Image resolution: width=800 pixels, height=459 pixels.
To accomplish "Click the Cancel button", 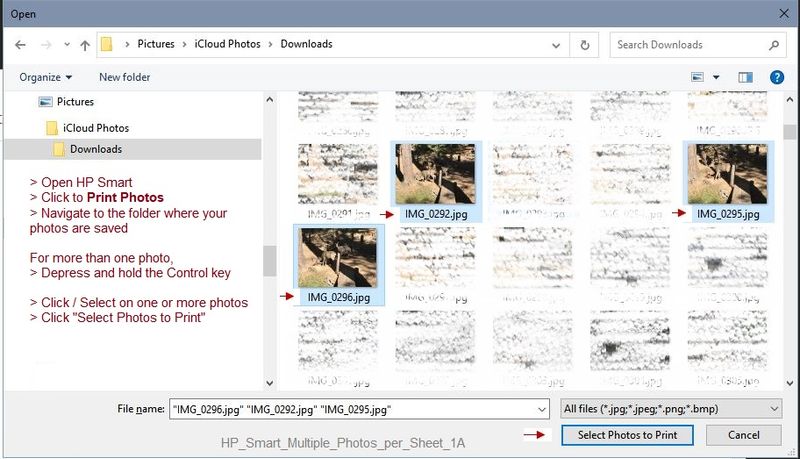I will coord(743,435).
